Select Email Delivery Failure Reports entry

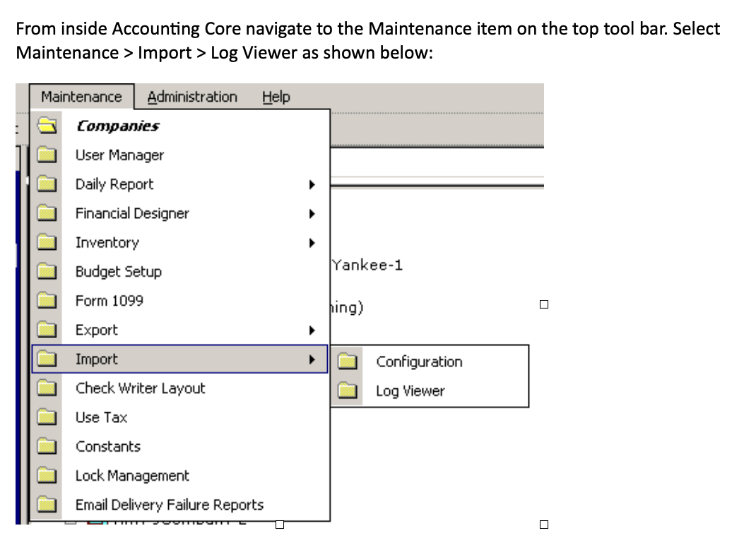coord(169,505)
